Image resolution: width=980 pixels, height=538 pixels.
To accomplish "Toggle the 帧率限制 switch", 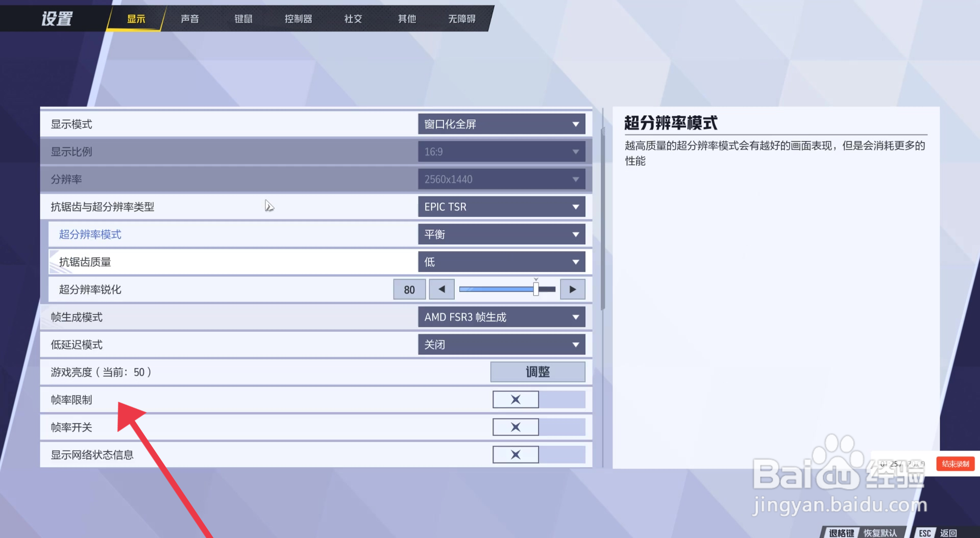I will click(538, 399).
